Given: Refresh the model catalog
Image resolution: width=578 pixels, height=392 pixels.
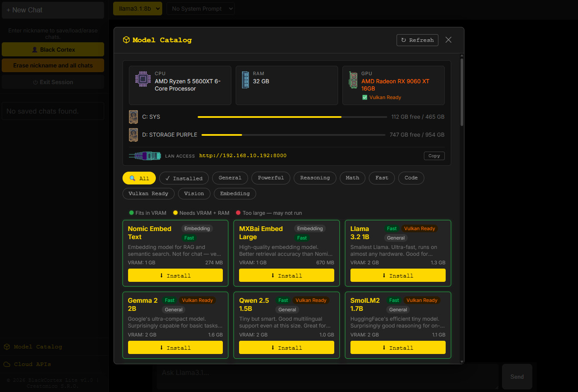Looking at the screenshot, I should click(417, 40).
